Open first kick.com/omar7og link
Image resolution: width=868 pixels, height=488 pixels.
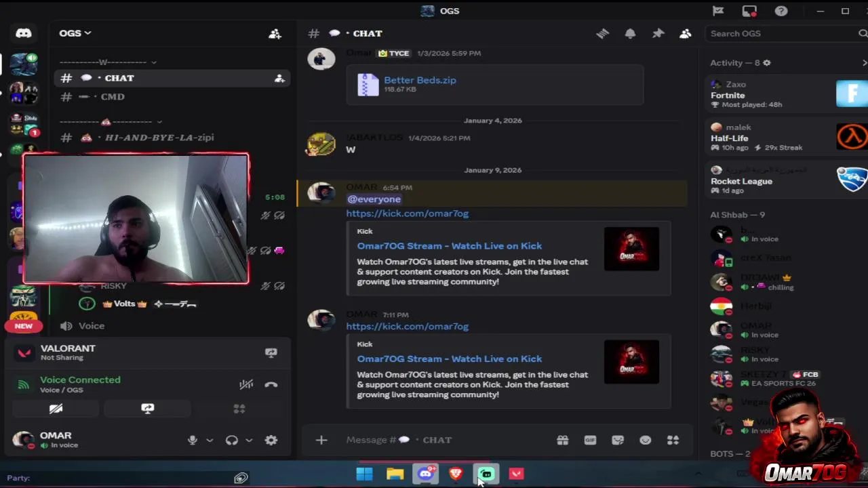coord(407,213)
